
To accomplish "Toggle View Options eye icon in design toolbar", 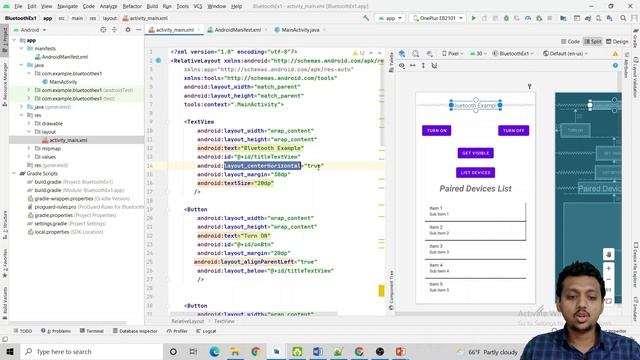I will coord(402,65).
